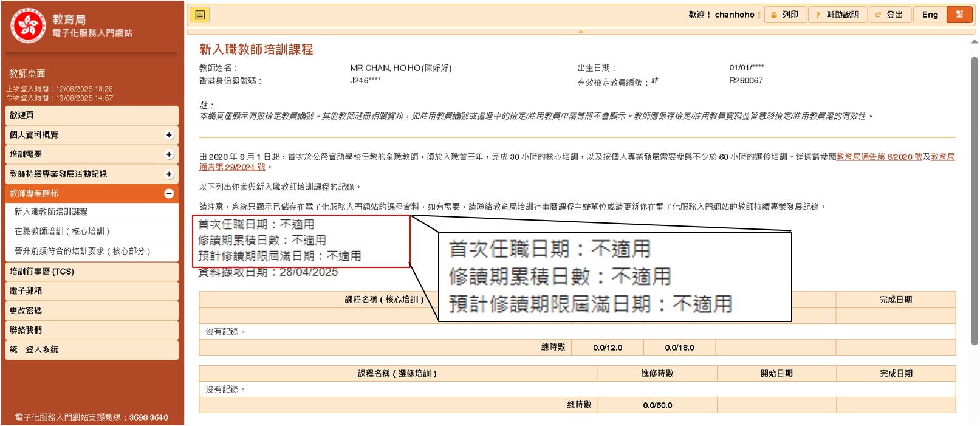980x426 pixels.
Task: Open 培訓行事曆 (TCS) from sidebar
Action: coord(92,272)
